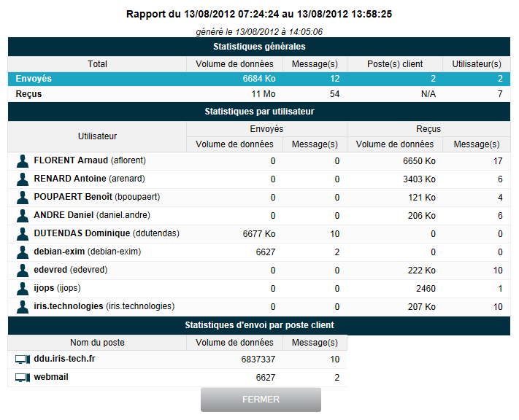Click the ddu.iris-tech.fr host name
The image size is (519, 420).
click(x=64, y=359)
